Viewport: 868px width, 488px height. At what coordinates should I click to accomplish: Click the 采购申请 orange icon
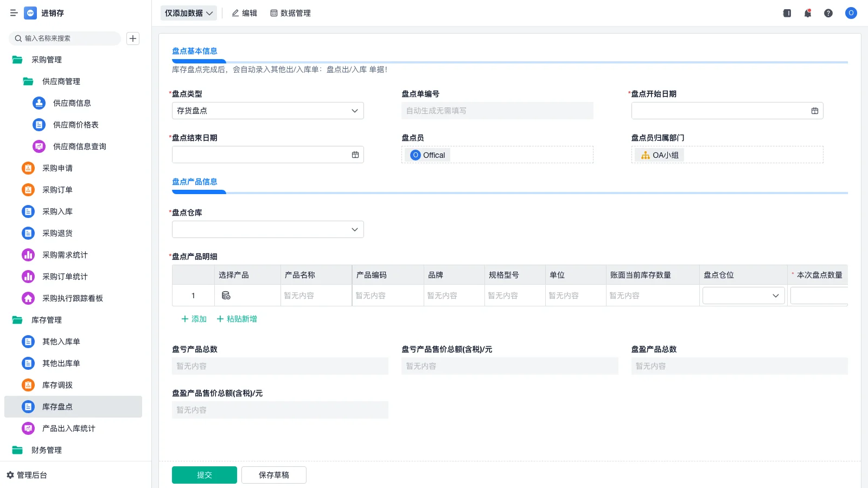tap(28, 168)
